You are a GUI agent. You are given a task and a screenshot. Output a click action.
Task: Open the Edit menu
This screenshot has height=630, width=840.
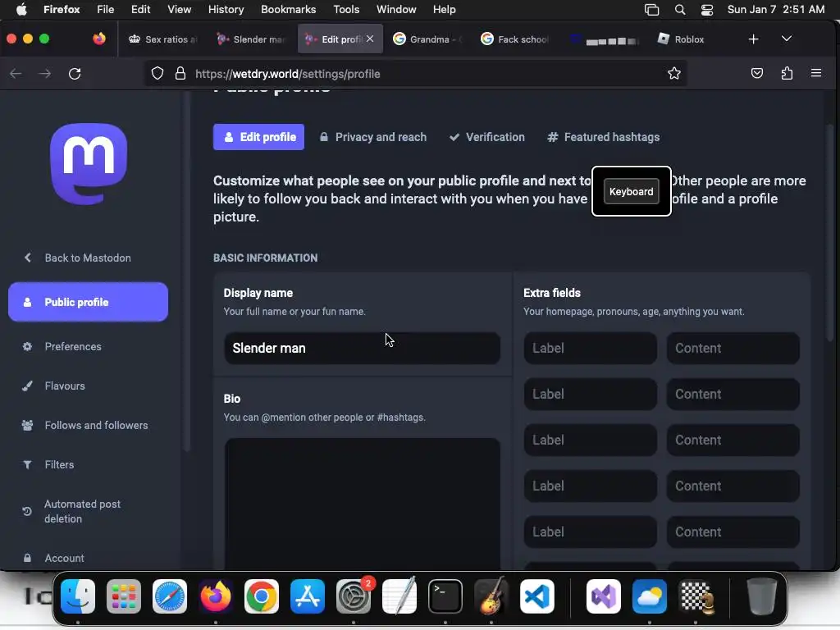coord(141,9)
